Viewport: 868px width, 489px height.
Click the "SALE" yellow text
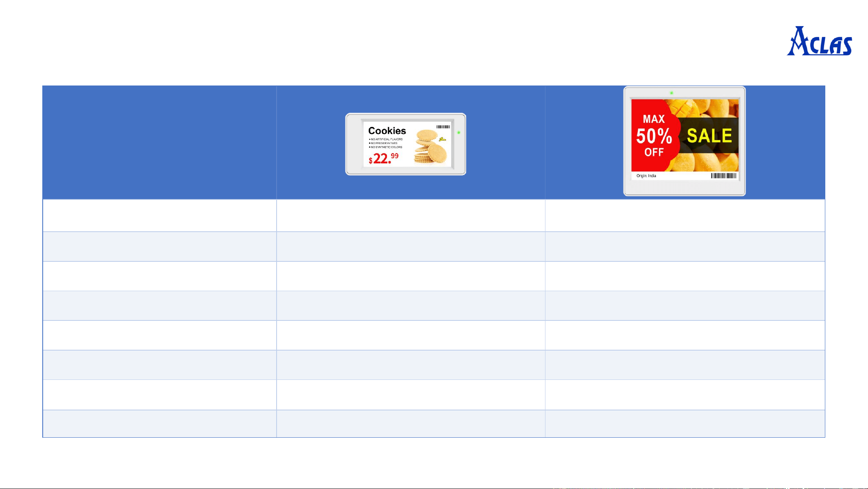coord(709,136)
